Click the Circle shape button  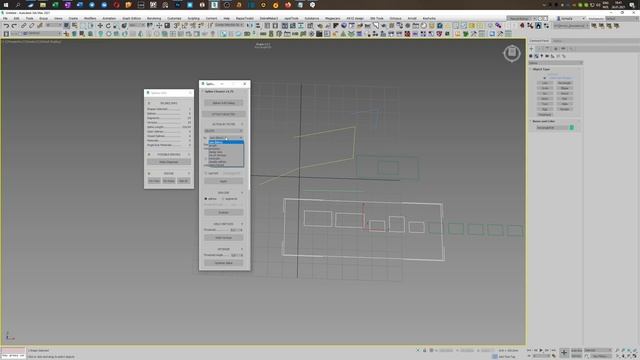[545, 88]
